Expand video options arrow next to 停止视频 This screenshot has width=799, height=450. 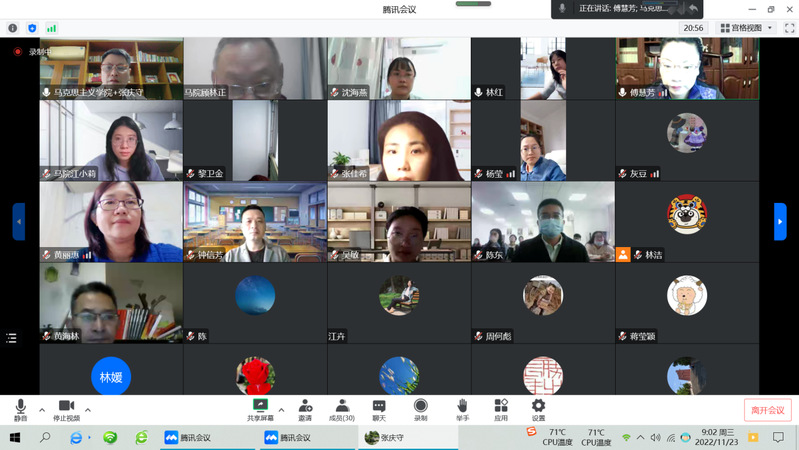(88, 410)
